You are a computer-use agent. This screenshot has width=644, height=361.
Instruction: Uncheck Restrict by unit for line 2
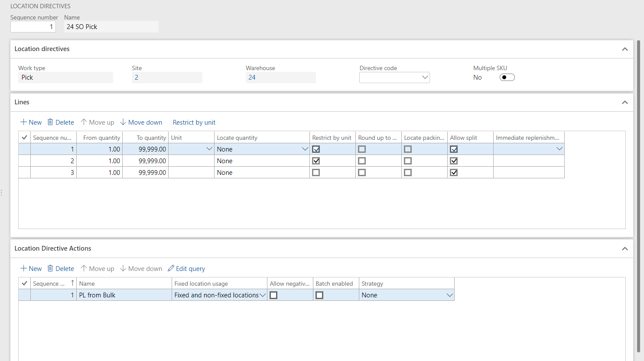pyautogui.click(x=316, y=161)
